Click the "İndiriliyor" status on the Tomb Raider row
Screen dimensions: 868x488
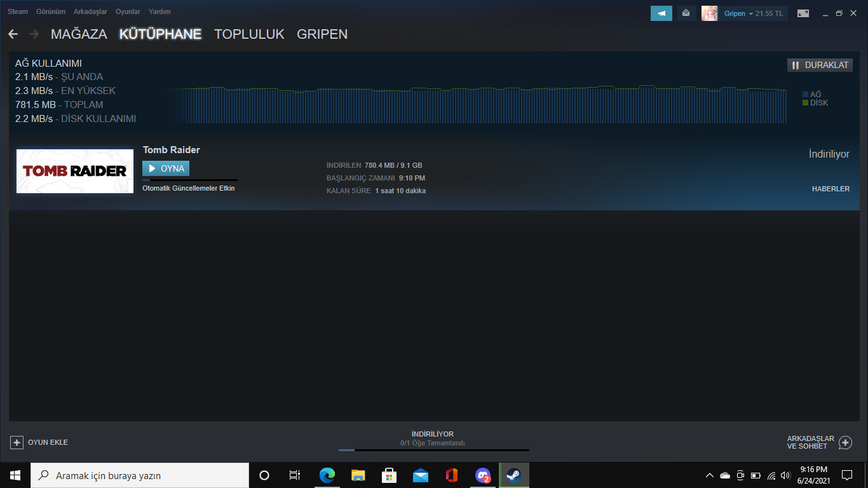click(829, 154)
